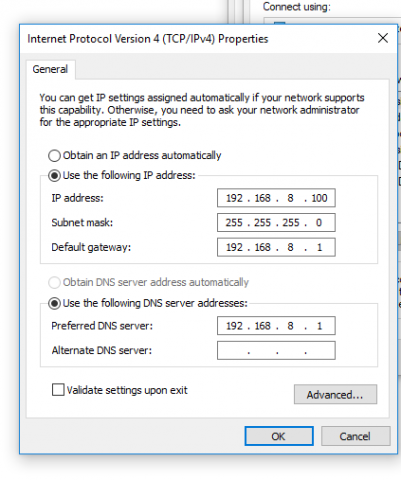The height and width of the screenshot is (480, 401).
Task: Confirm with the OK button
Action: (279, 436)
